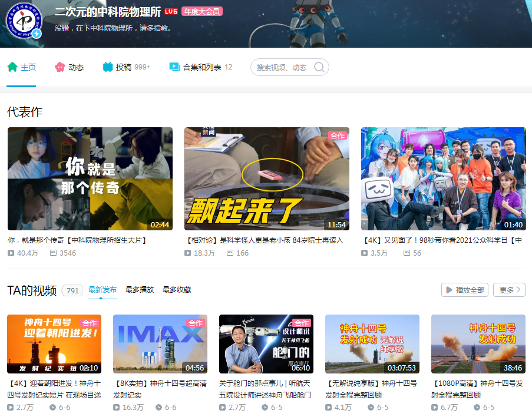The height and width of the screenshot is (420, 532).
Task: Click the green 主页 home icon
Action: [x=12, y=67]
